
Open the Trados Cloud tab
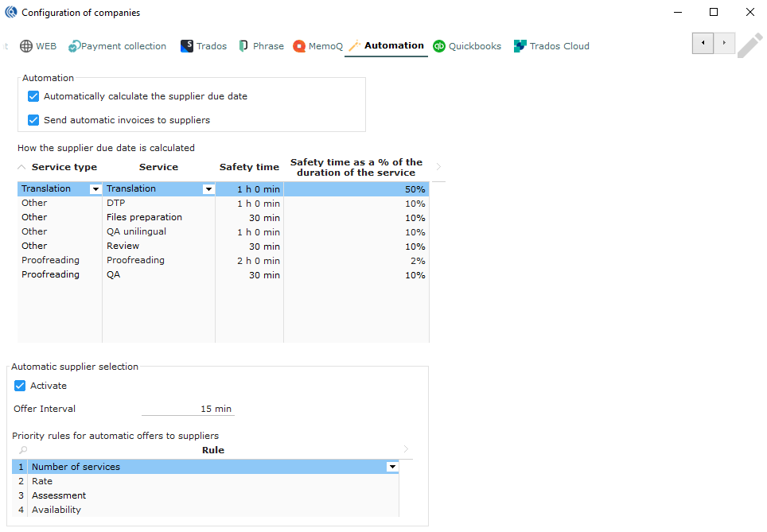(x=559, y=46)
